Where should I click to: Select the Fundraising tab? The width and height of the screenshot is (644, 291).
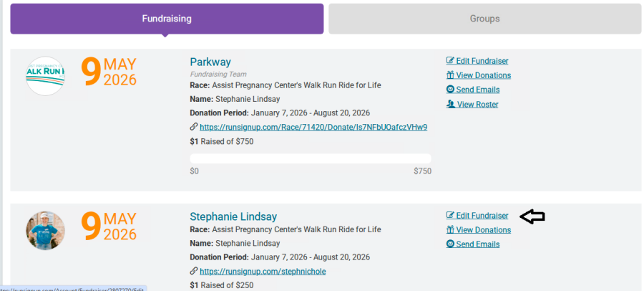pyautogui.click(x=166, y=19)
